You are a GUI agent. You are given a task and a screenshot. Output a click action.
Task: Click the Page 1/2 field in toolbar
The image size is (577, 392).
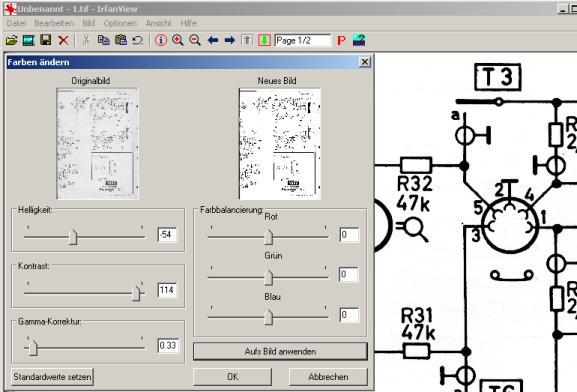pyautogui.click(x=302, y=40)
